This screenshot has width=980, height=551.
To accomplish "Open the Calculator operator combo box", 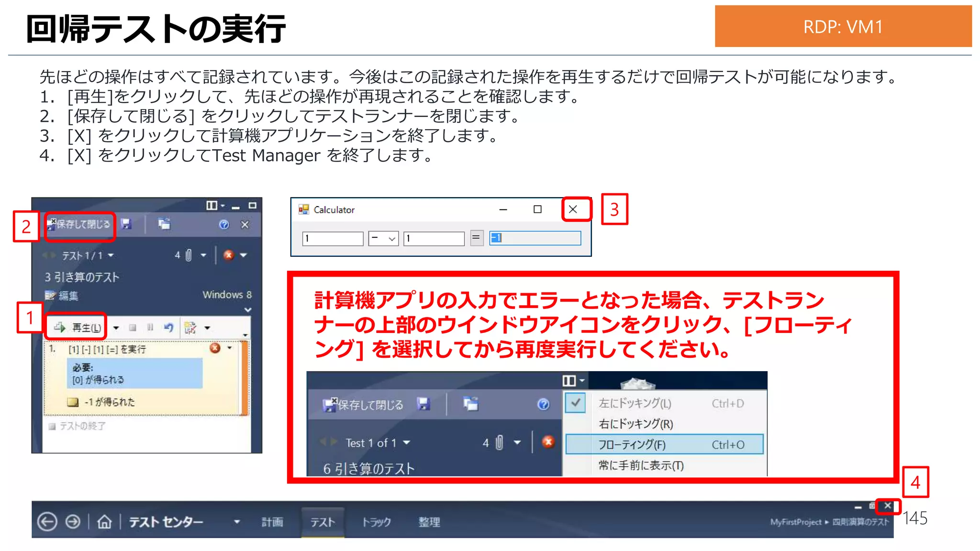I will (383, 238).
